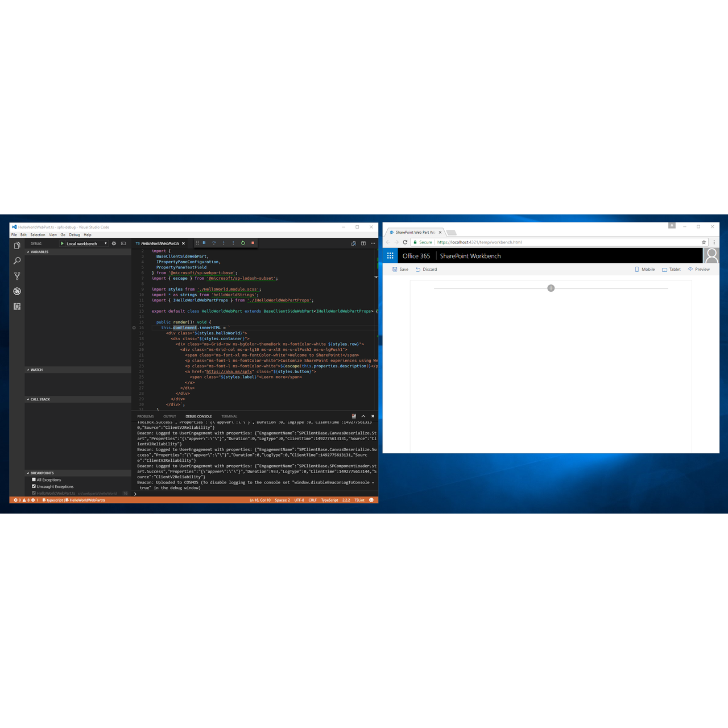This screenshot has height=728, width=728.
Task: Switch to Tablet view in SharePoint Workbench
Action: 671,270
